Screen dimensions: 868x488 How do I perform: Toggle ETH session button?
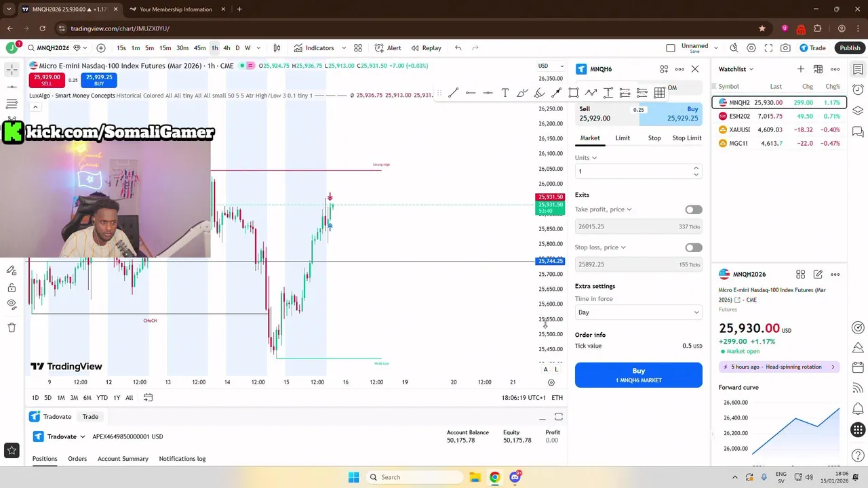pyautogui.click(x=557, y=398)
